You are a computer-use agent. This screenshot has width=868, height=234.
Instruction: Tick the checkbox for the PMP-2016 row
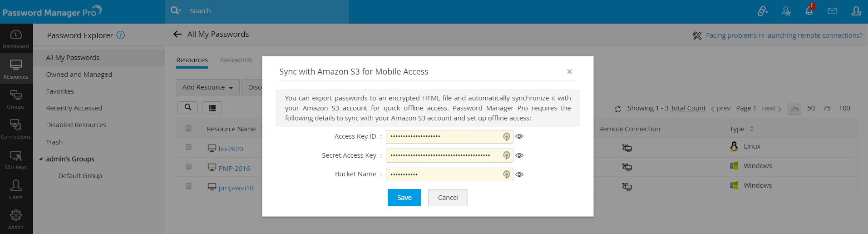[x=188, y=167]
